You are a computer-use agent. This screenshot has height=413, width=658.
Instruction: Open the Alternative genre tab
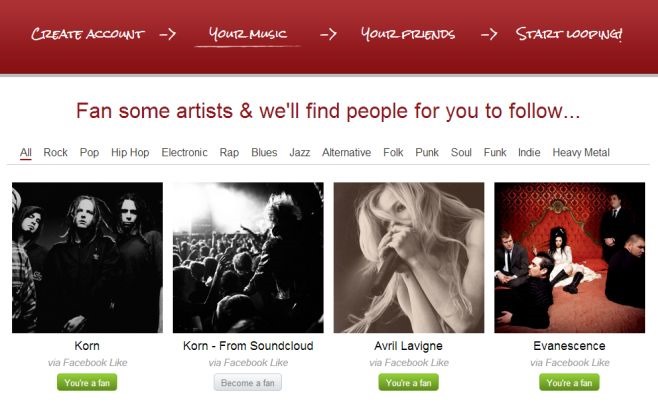(x=346, y=153)
